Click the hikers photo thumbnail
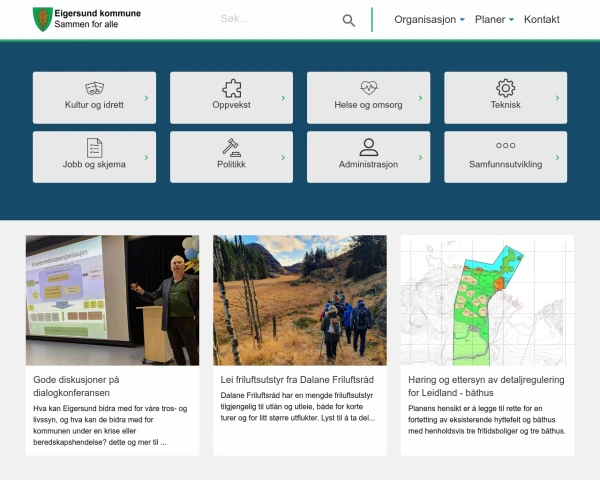Screen dimensions: 600x480 pyautogui.click(x=299, y=300)
